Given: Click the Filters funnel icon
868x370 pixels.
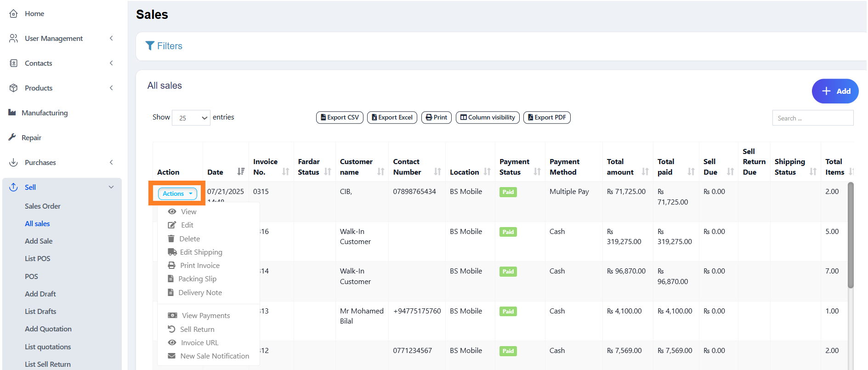Looking at the screenshot, I should (150, 46).
